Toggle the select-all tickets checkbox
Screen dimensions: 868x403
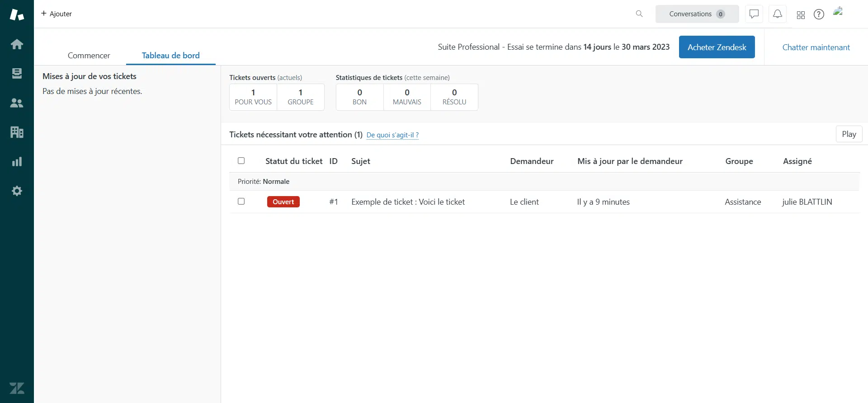tap(241, 161)
